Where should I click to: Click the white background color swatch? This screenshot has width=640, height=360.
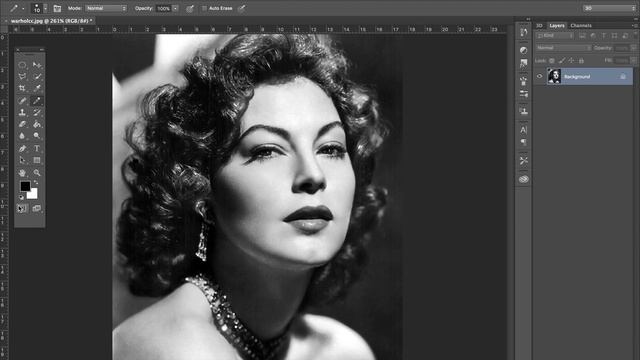[33, 194]
